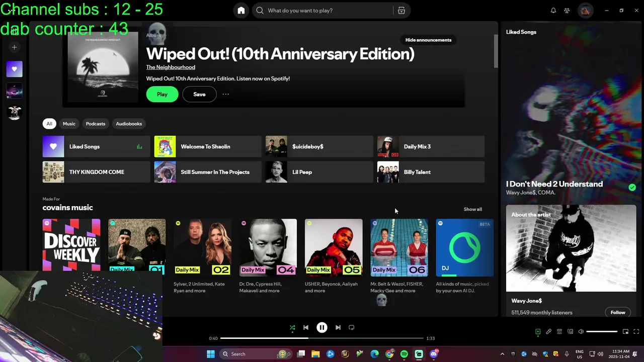
Task: Open more options next to Save
Action: pyautogui.click(x=226, y=95)
